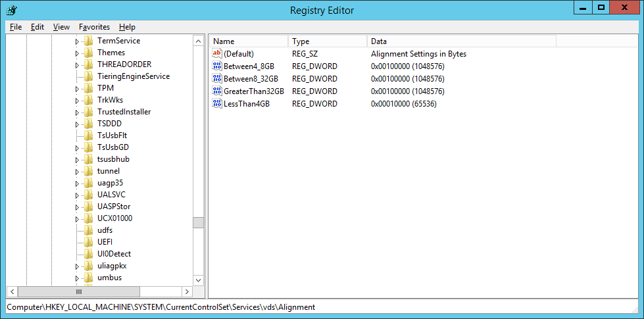Open the View menu

tap(61, 27)
